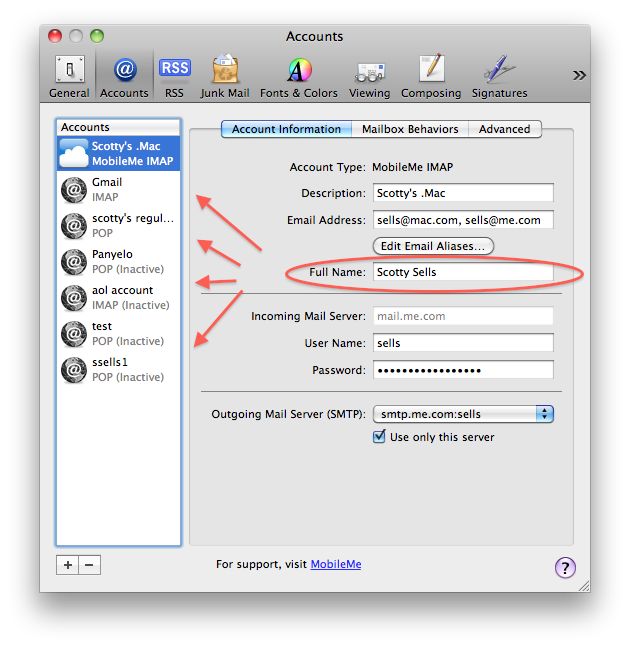The height and width of the screenshot is (647, 630).
Task: Click the help question mark button
Action: click(565, 567)
